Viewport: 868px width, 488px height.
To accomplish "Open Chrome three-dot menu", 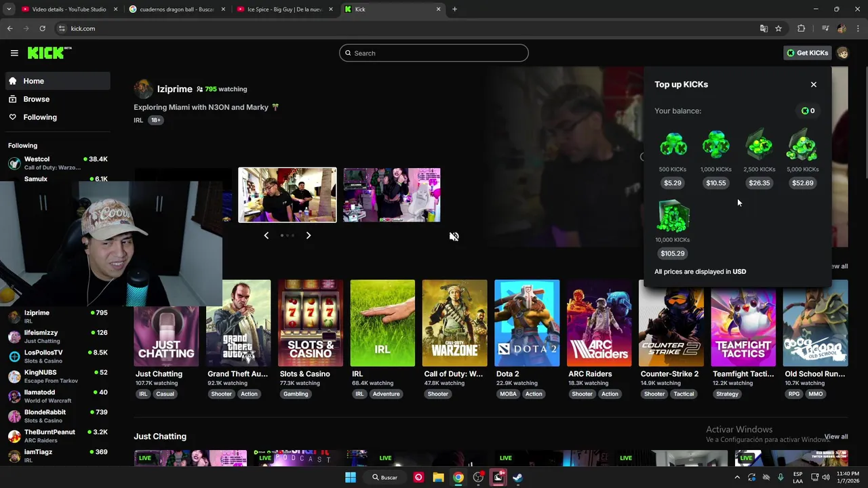I will (858, 28).
